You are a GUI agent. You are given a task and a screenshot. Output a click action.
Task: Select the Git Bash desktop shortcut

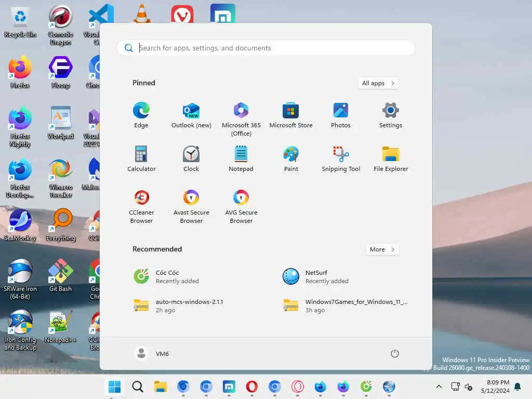(60, 276)
